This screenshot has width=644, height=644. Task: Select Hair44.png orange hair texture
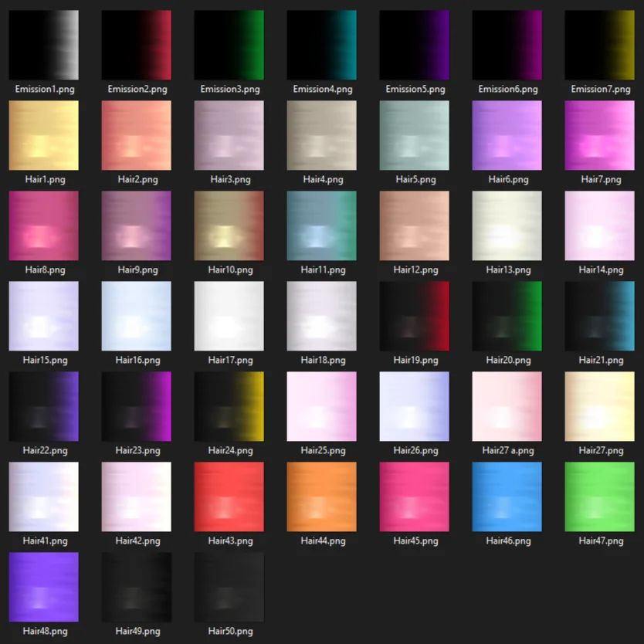(x=322, y=497)
